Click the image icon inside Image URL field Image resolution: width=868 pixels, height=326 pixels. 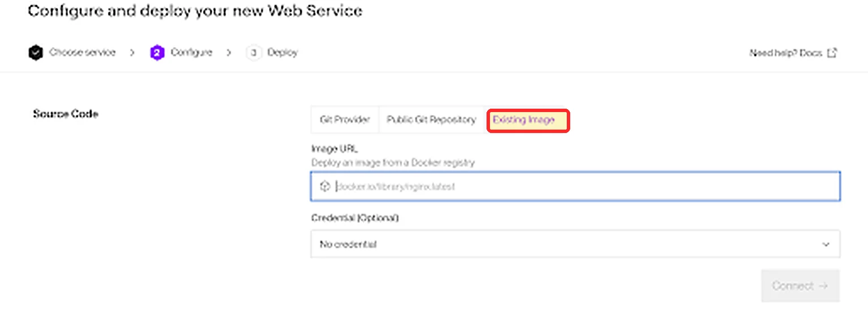tap(324, 186)
